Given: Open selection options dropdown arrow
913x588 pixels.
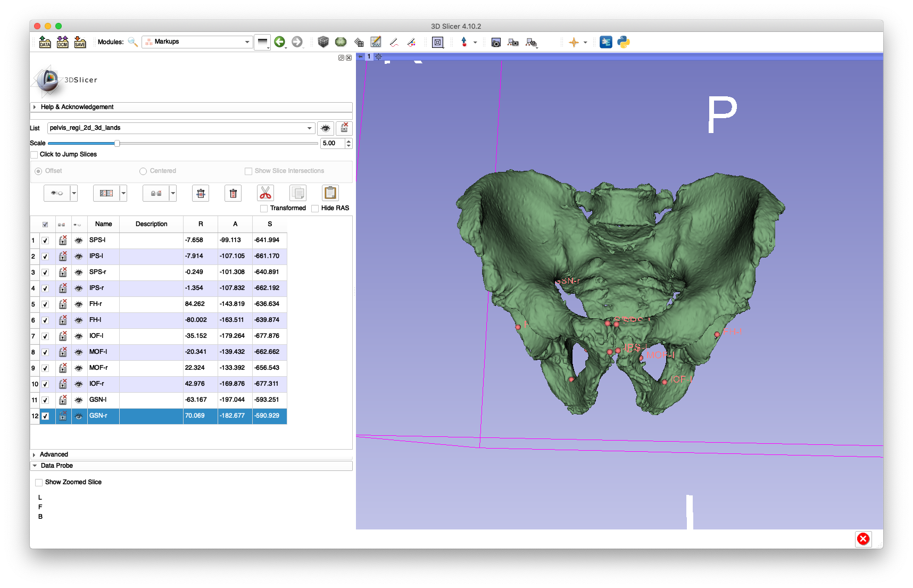Looking at the screenshot, I should pos(123,193).
